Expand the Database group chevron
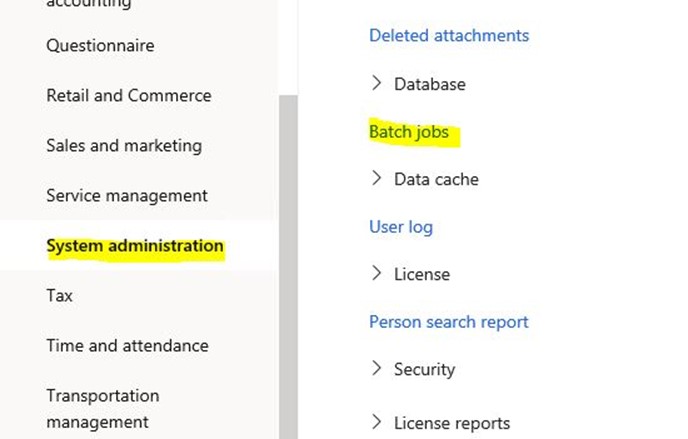 click(x=377, y=83)
